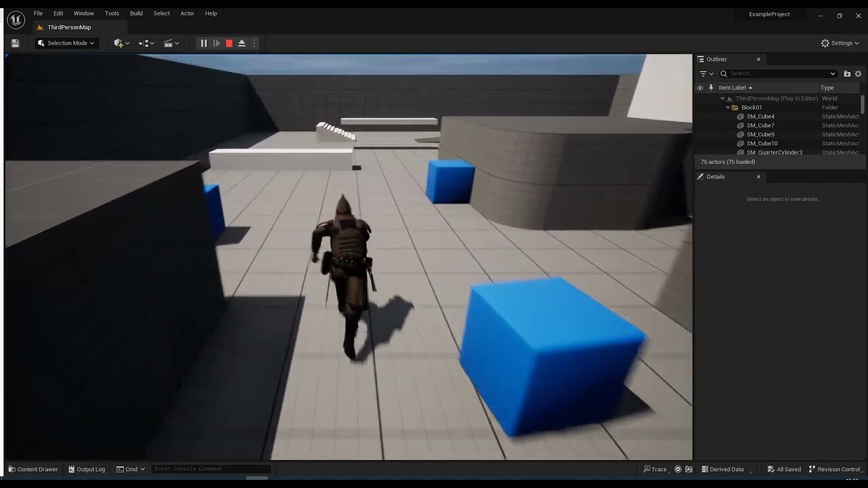Toggle the eye column header in the Outliner
Image resolution: width=868 pixels, height=488 pixels.
coord(701,87)
